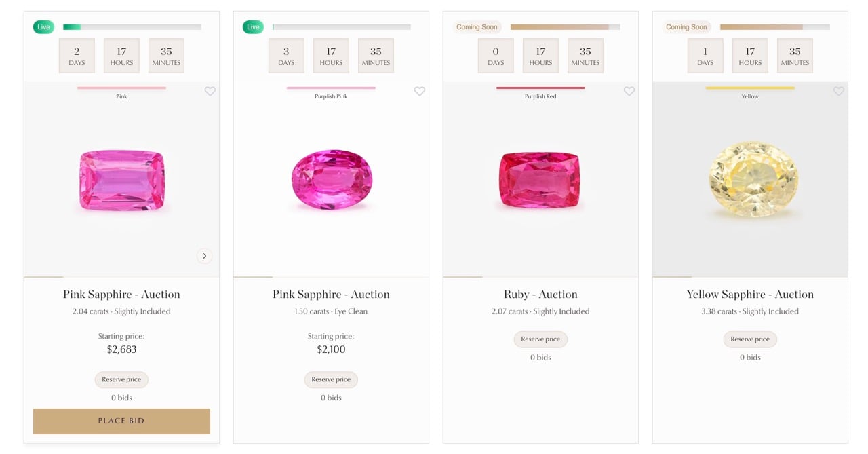Click the oval purplish pink gemstone image
Screen dimensions: 868x454
(x=332, y=180)
